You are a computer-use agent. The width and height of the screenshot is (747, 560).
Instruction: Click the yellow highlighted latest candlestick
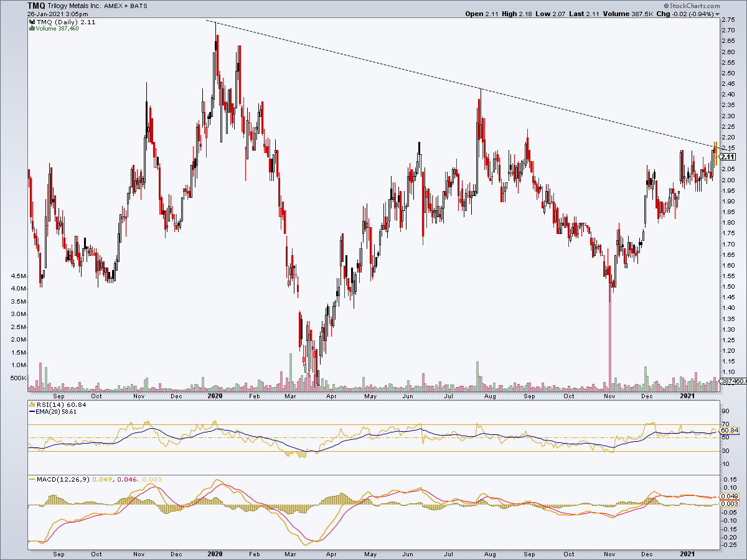tap(715, 154)
